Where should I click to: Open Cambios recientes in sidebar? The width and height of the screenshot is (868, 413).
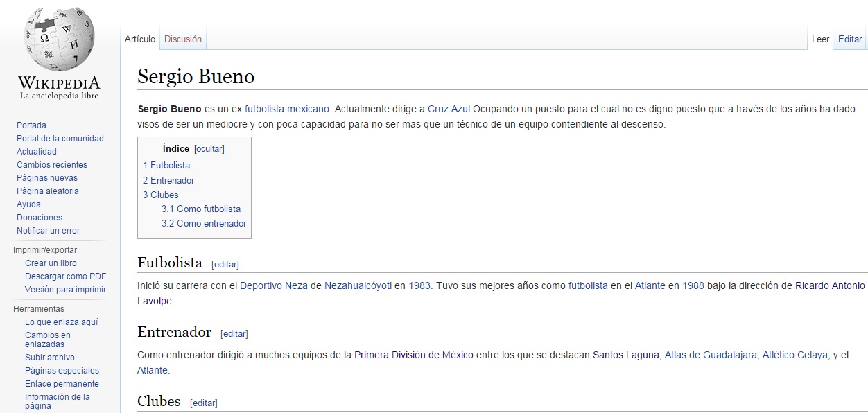(52, 165)
